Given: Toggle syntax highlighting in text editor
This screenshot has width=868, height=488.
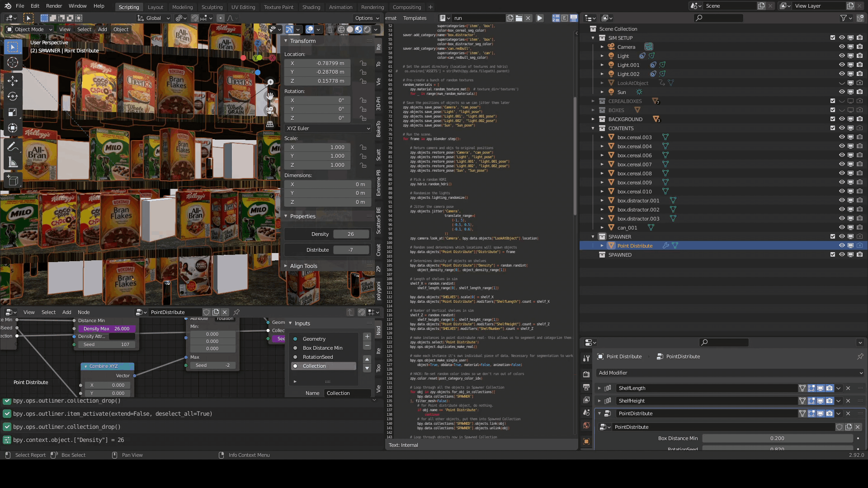Looking at the screenshot, I should [574, 18].
